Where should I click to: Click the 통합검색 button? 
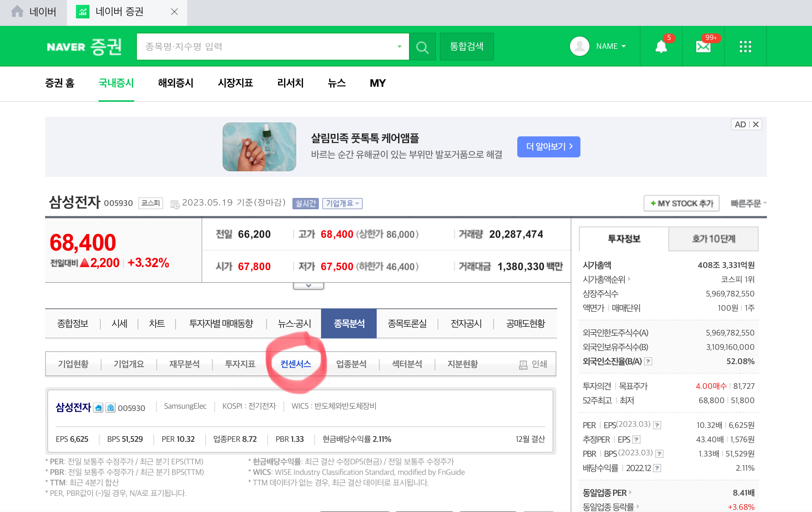[x=467, y=47]
